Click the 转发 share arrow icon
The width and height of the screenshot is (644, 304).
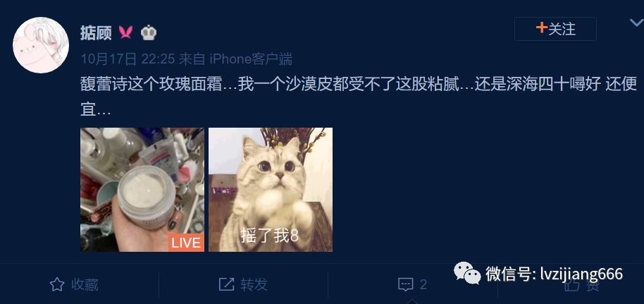point(226,284)
